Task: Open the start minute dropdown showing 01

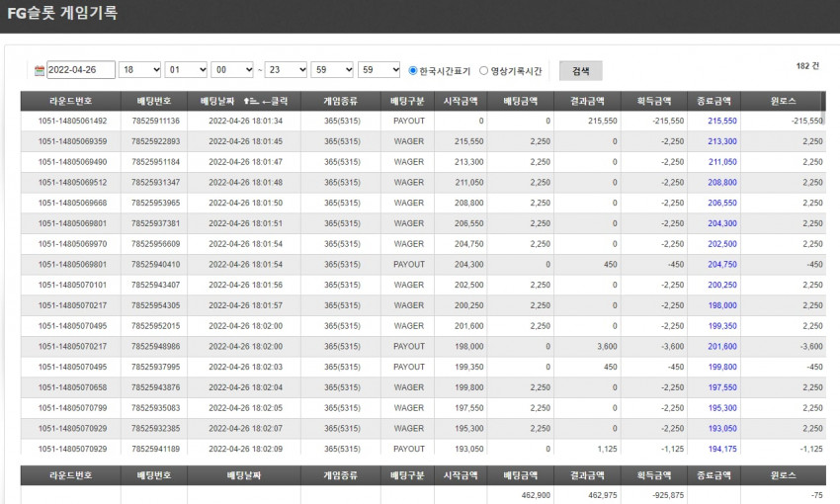Action: [x=186, y=69]
